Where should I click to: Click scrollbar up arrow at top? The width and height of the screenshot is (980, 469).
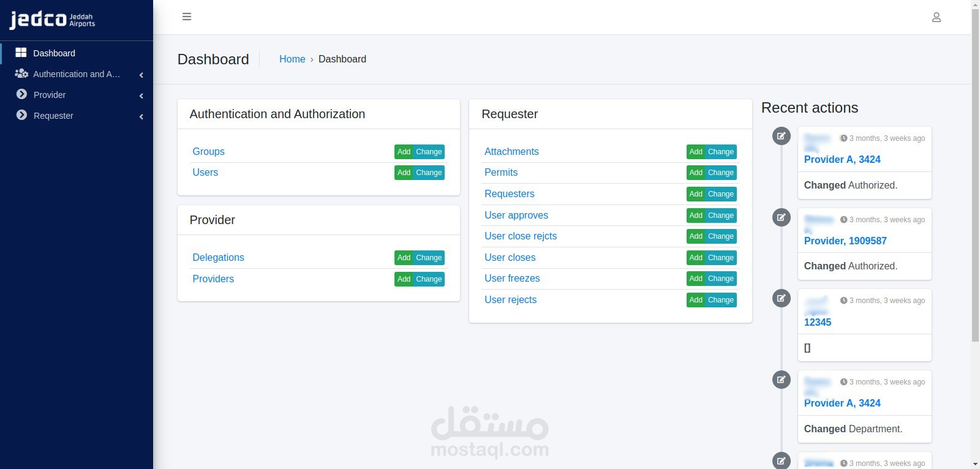(x=975, y=4)
